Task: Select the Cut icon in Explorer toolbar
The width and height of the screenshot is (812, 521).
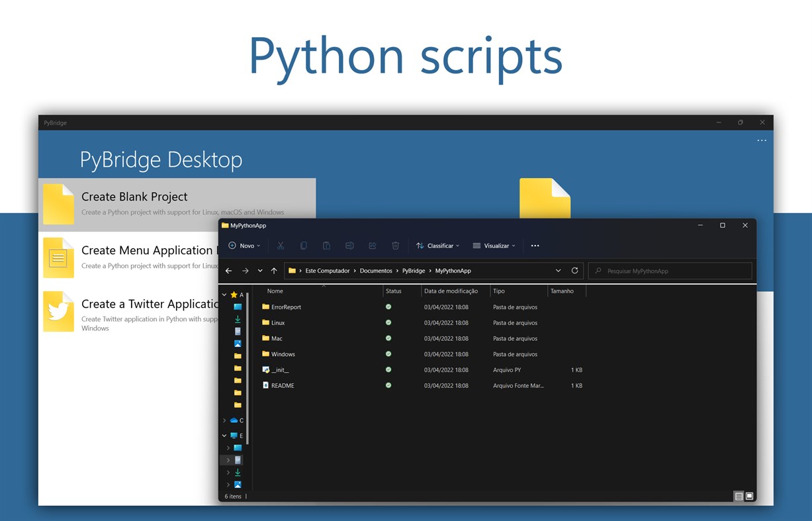Action: coord(281,246)
